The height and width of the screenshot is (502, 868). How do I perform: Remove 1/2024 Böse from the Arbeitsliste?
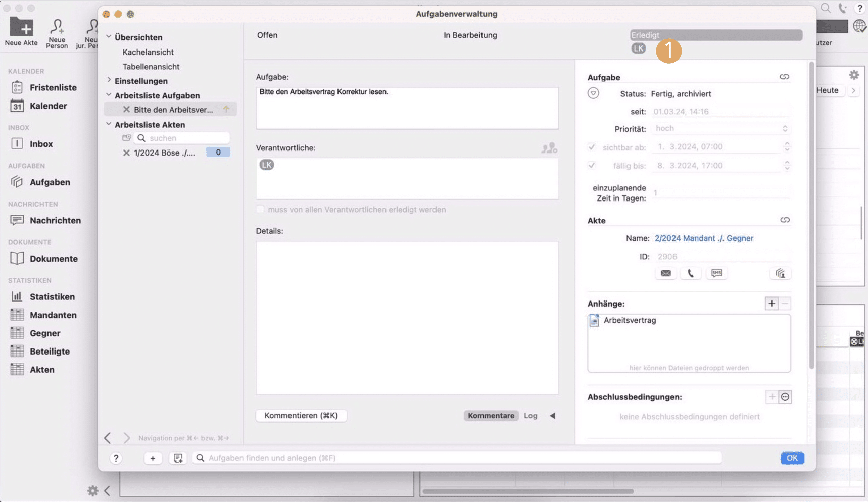126,153
